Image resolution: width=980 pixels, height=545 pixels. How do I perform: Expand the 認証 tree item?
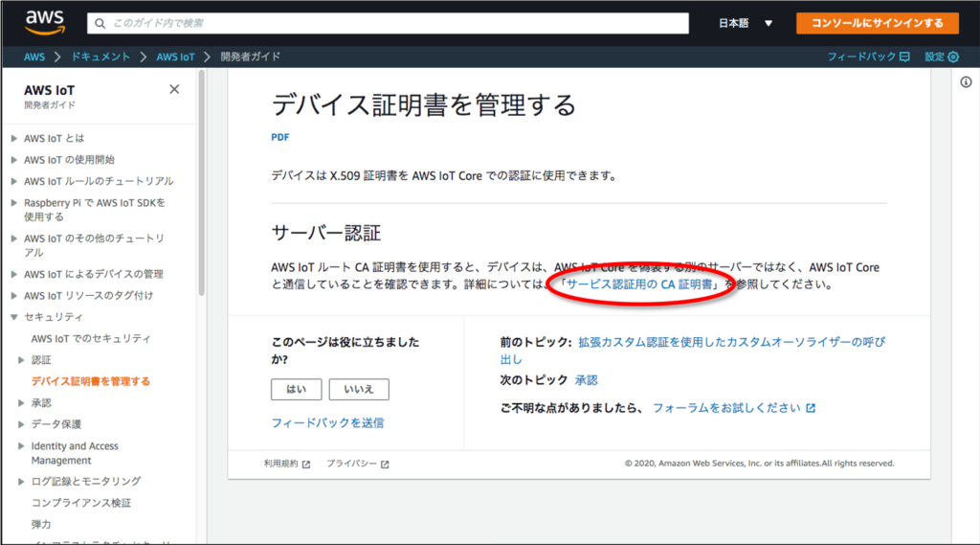click(22, 360)
